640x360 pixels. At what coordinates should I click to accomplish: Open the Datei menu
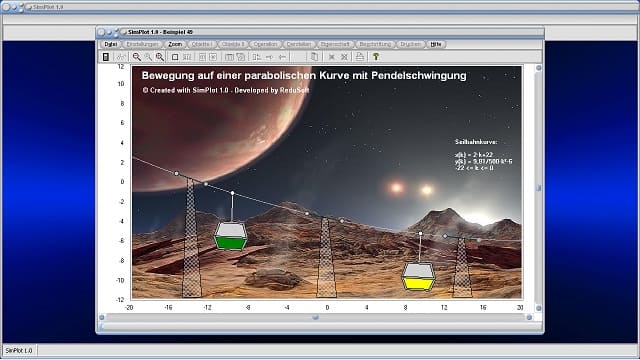pos(111,44)
